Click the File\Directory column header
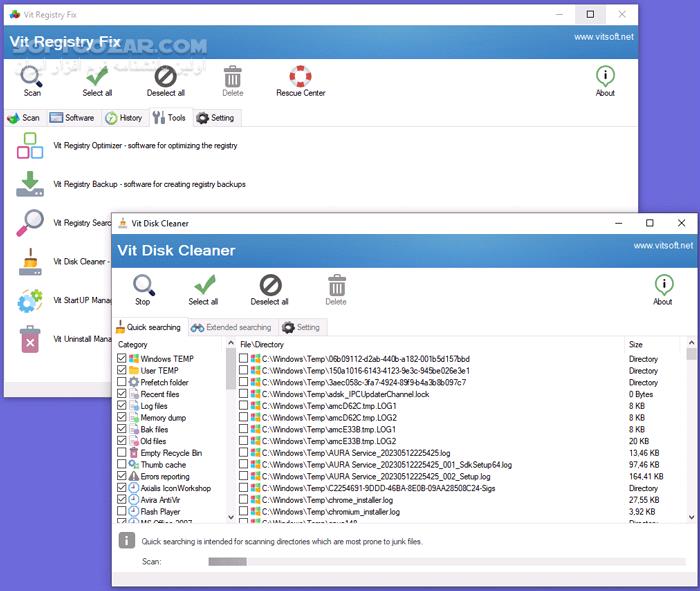The width and height of the screenshot is (700, 591). click(262, 345)
